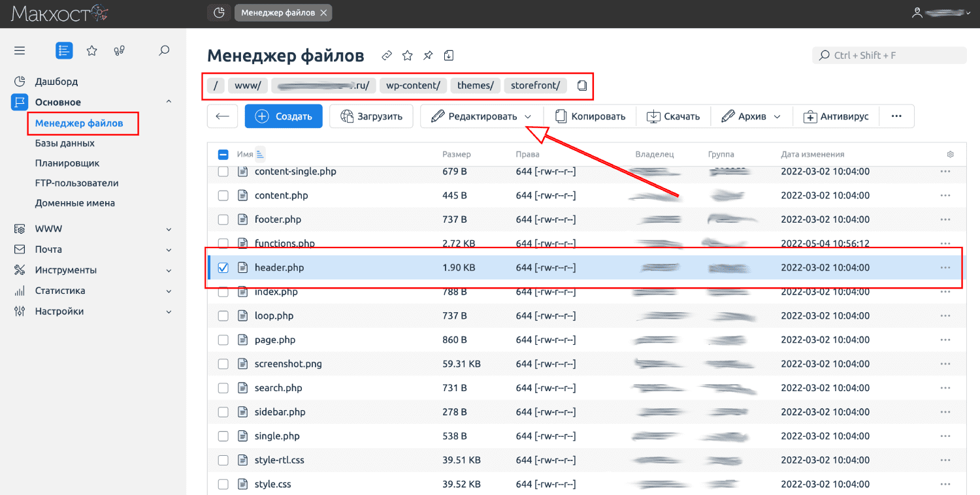Click the hamburger menu icon in sidebar
The width and height of the screenshot is (980, 495).
point(20,50)
